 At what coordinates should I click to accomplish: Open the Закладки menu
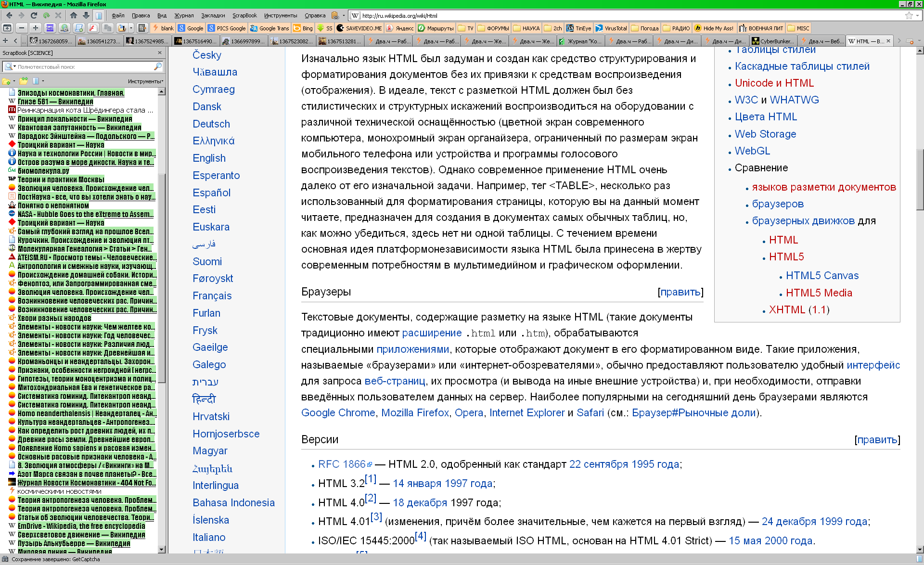pos(213,15)
